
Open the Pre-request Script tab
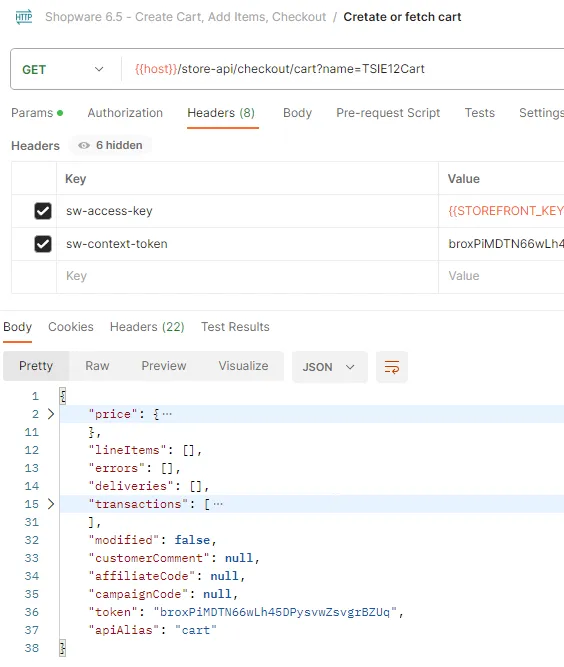[388, 113]
